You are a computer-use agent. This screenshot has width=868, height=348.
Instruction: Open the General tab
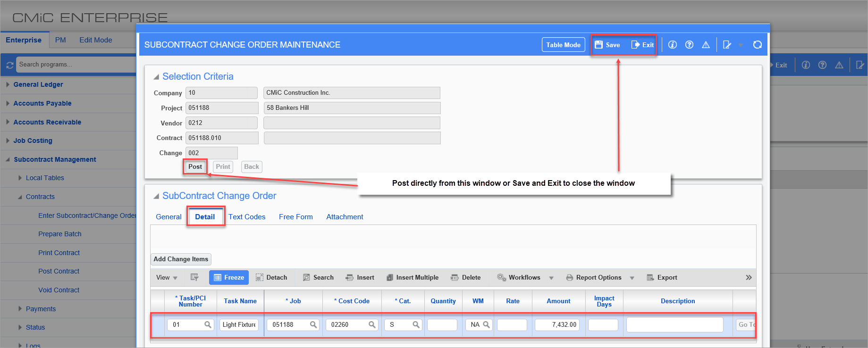pos(169,217)
